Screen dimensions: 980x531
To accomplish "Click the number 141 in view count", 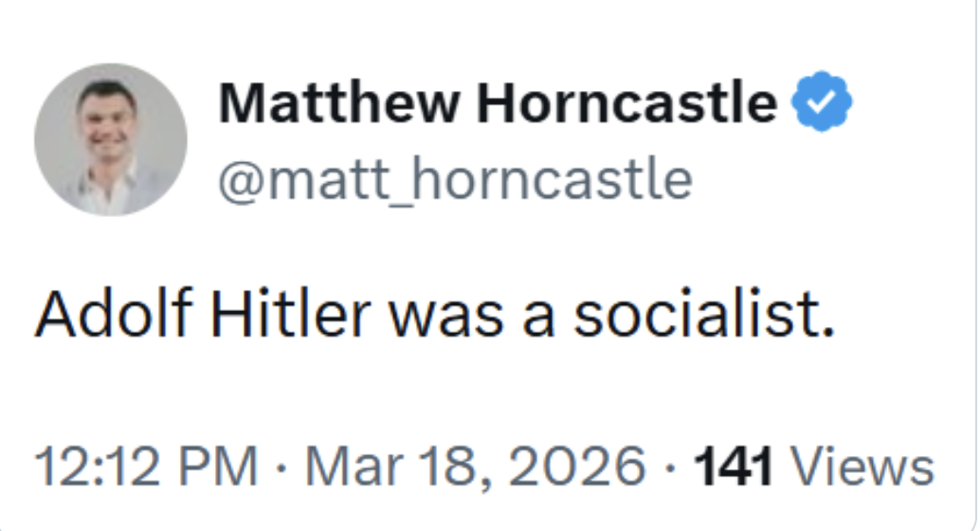I will pyautogui.click(x=735, y=467).
